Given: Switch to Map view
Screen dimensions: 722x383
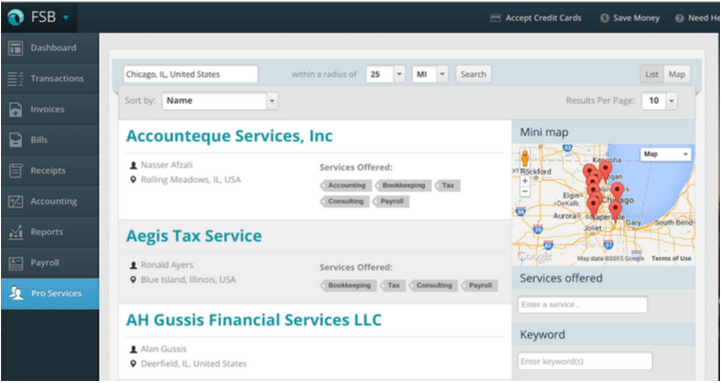Looking at the screenshot, I should click(677, 74).
